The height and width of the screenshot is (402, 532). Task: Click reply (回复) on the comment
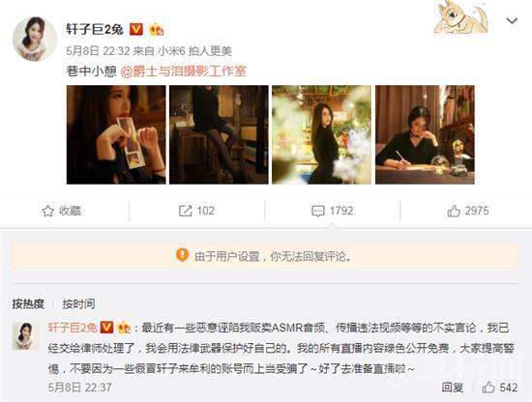click(453, 388)
